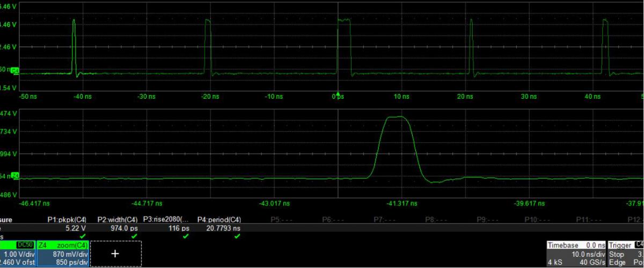Open the Z4 zoom(C4) descriptor box
Image resolution: width=644 pixels, height=268 pixels.
click(62, 253)
